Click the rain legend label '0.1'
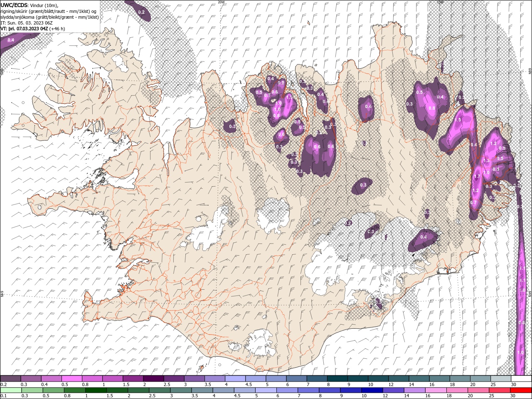The width and height of the screenshot is (532, 399). coord(3,396)
